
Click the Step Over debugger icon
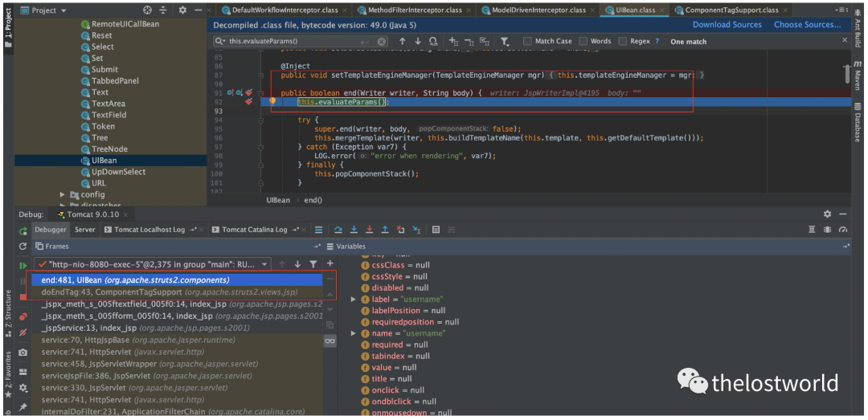pos(338,230)
